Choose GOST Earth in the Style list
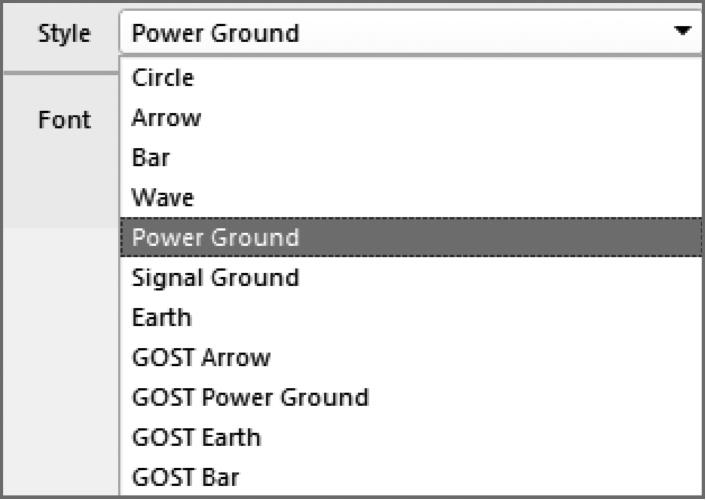Viewport: 706px width, 500px height. tap(196, 438)
